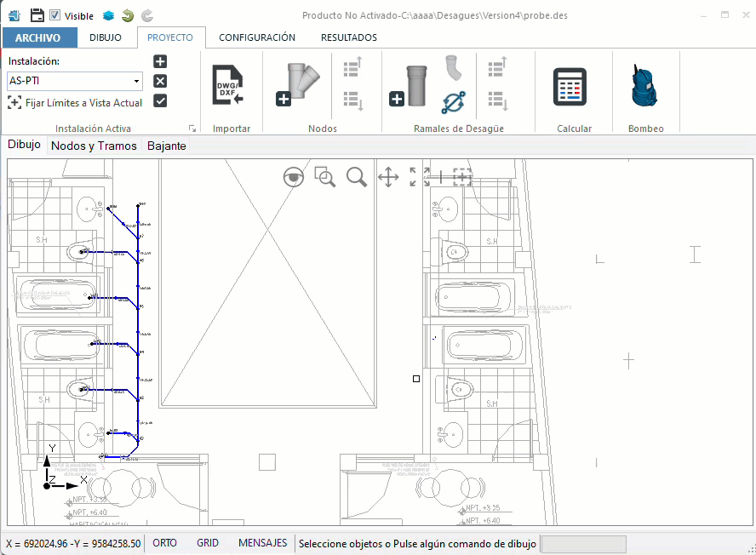The image size is (756, 555).
Task: Open the Bombeo pump icon
Action: tap(644, 86)
